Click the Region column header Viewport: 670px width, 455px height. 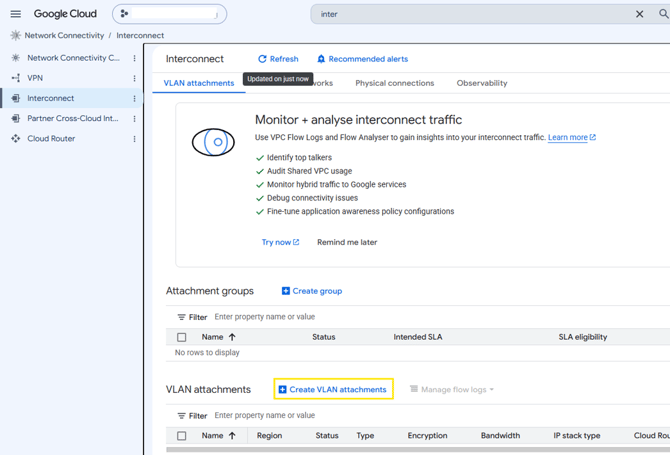(269, 435)
